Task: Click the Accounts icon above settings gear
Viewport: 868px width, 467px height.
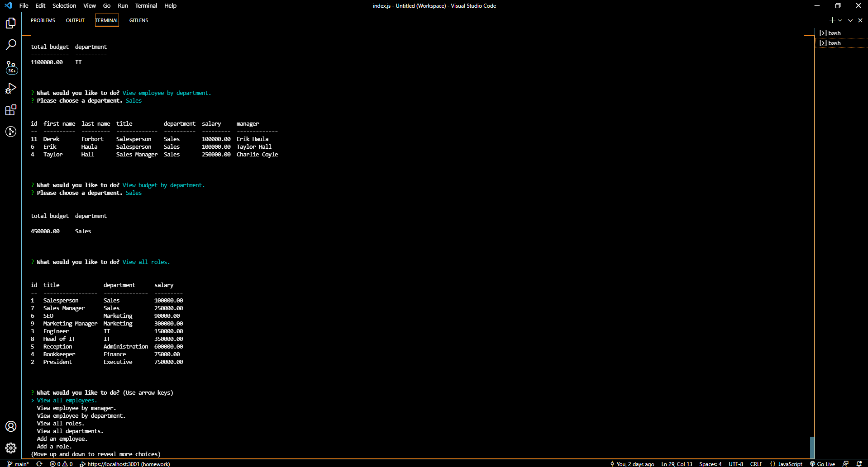Action: [11, 426]
